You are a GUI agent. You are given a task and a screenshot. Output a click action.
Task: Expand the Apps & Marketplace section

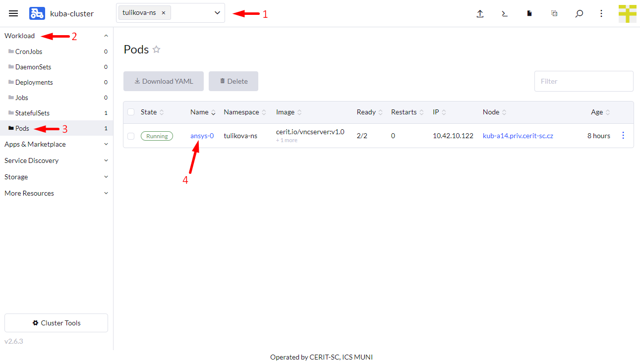pyautogui.click(x=56, y=144)
